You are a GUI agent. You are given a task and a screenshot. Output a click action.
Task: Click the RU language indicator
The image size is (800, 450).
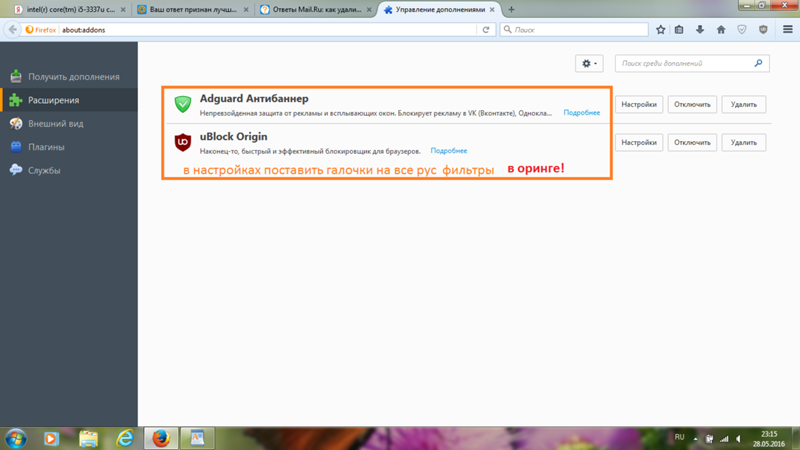click(x=680, y=437)
